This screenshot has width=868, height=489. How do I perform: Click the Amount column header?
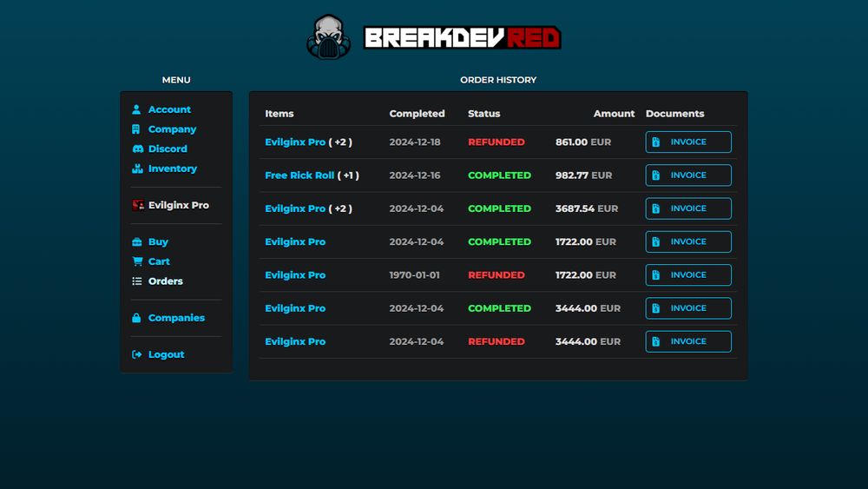(x=614, y=114)
